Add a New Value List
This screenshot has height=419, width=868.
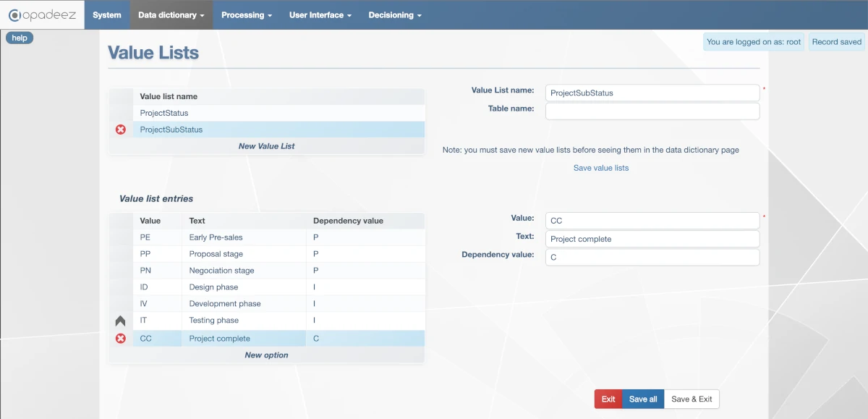pyautogui.click(x=266, y=146)
